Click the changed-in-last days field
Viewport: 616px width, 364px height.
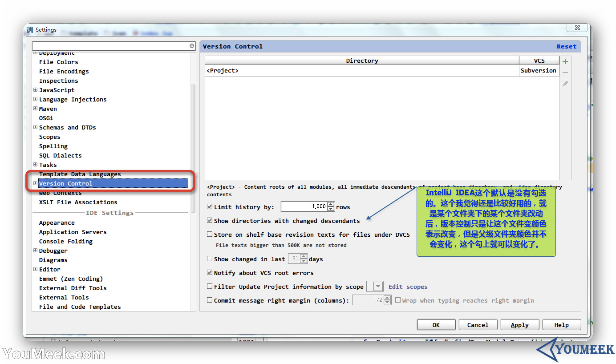(x=294, y=259)
